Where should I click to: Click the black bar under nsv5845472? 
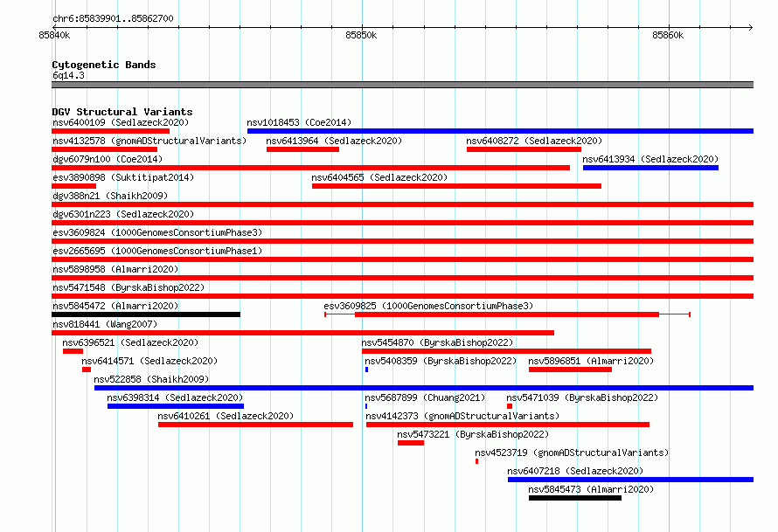click(146, 314)
